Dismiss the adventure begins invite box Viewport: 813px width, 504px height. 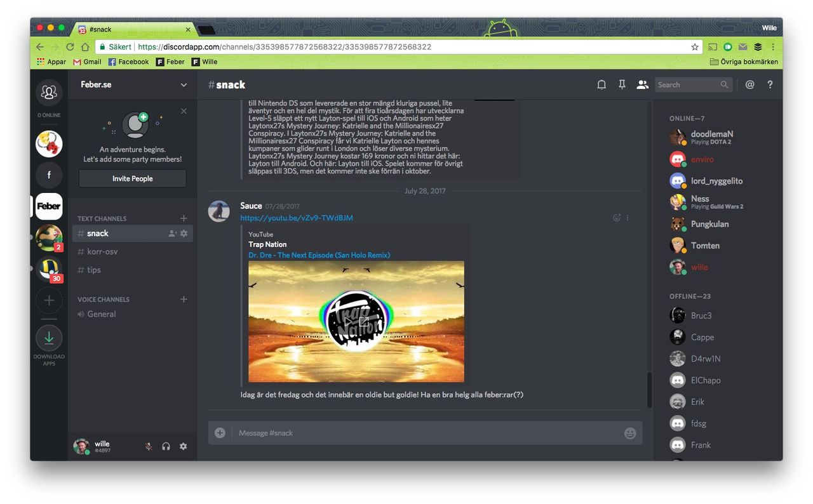click(x=184, y=111)
